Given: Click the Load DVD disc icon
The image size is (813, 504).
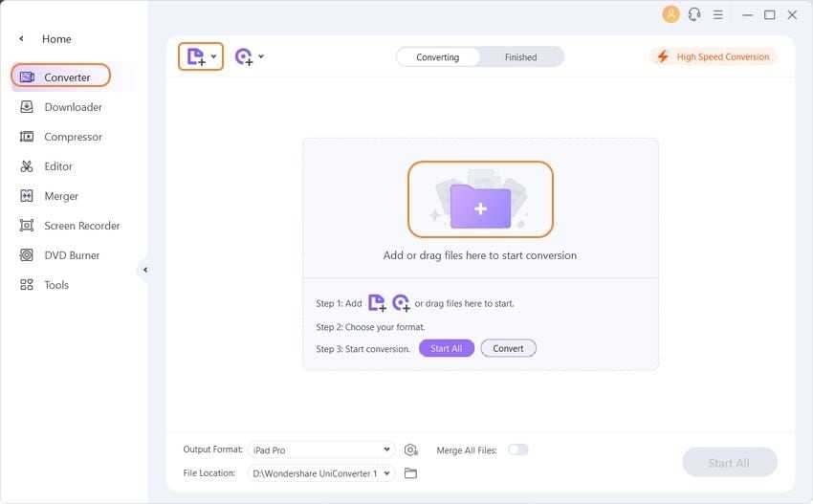Looking at the screenshot, I should click(x=244, y=56).
